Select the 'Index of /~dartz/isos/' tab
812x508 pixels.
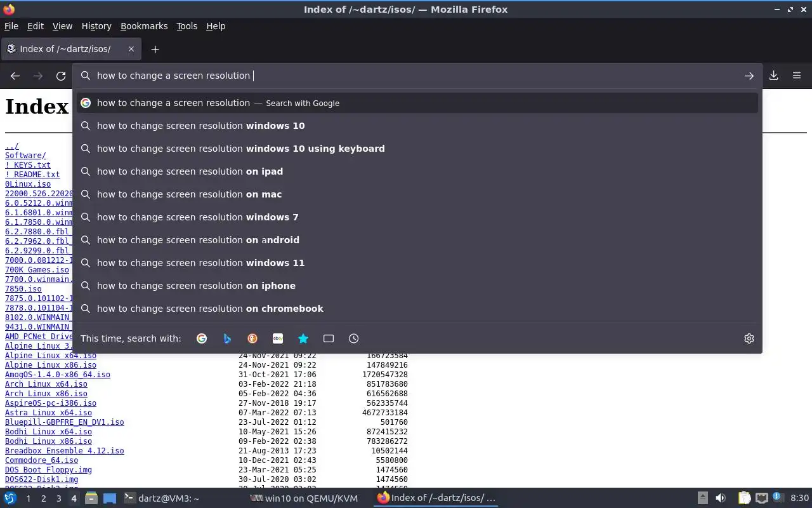point(71,49)
